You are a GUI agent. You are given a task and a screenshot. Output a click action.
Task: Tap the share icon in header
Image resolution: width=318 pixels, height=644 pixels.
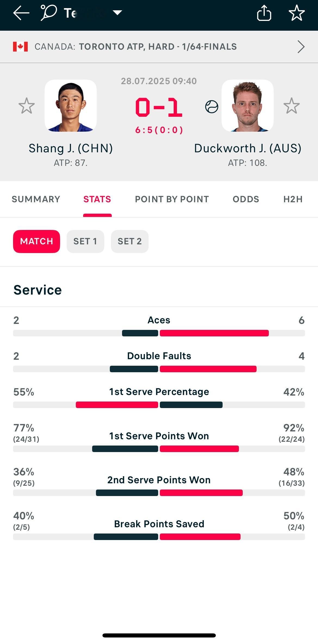click(x=264, y=13)
